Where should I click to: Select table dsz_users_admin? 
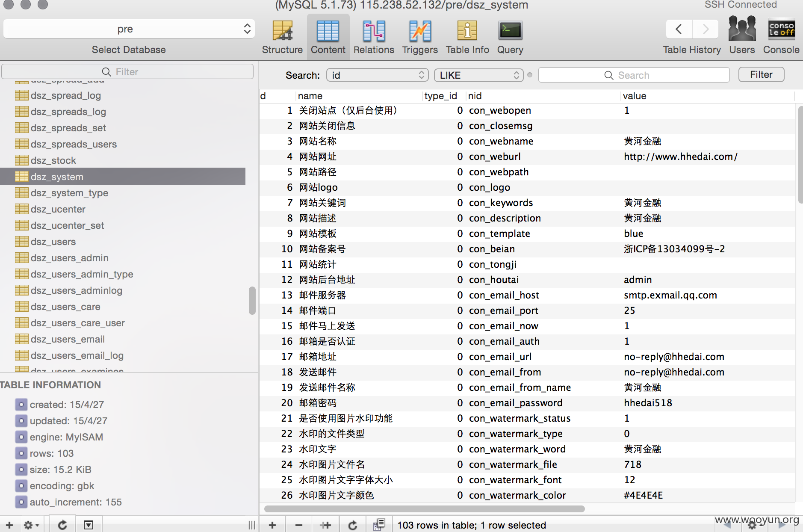pos(69,258)
